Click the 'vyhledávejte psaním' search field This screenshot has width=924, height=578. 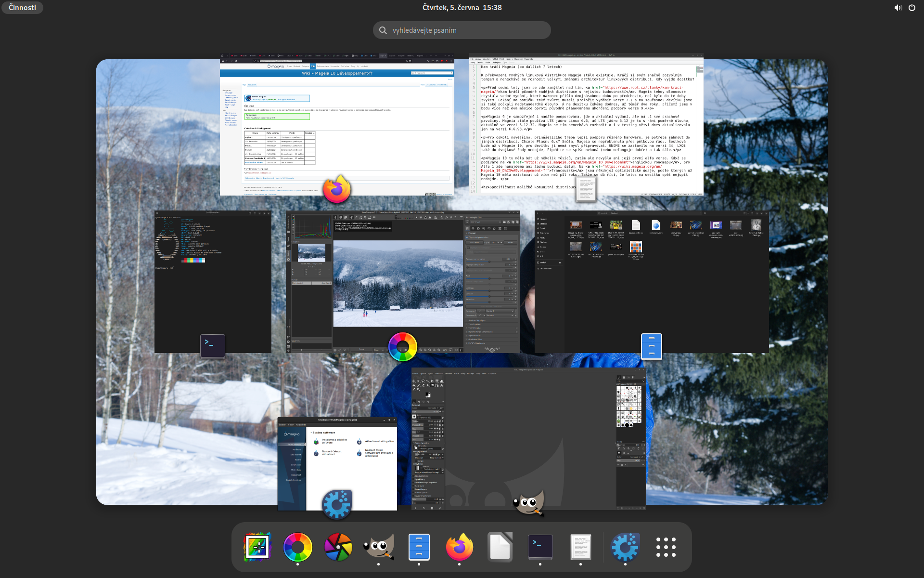(x=461, y=30)
